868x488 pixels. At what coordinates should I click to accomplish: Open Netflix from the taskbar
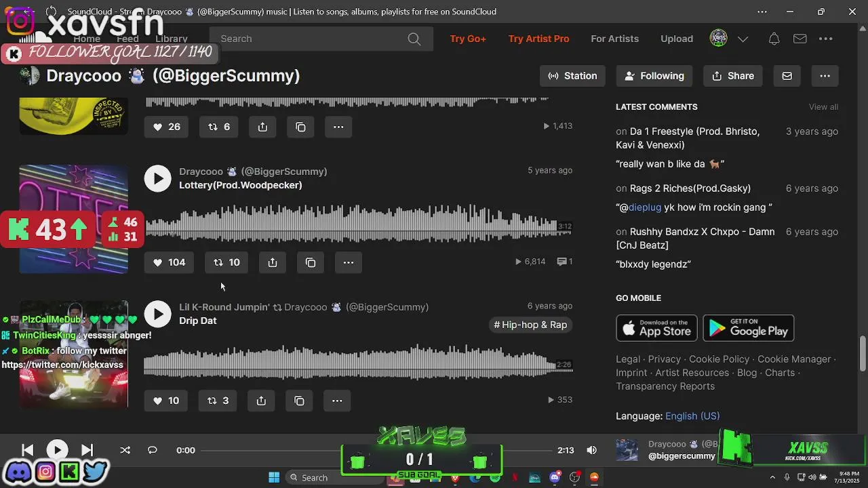coord(515,478)
